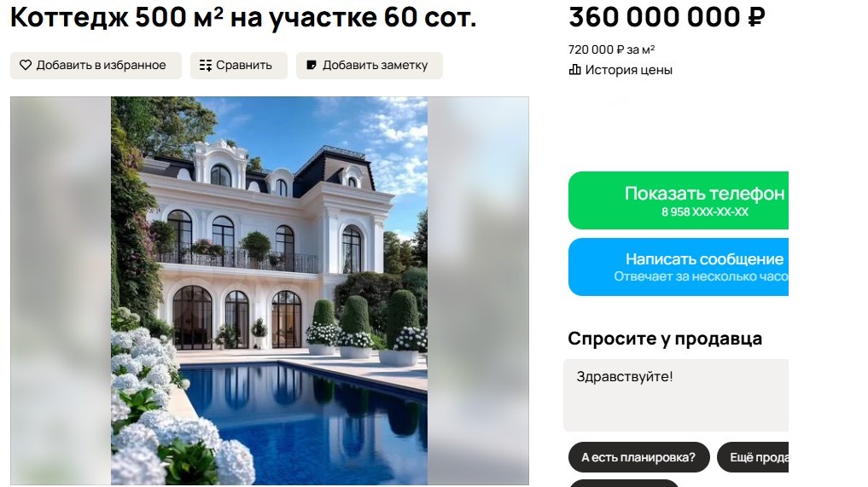Click the heart icon for favorites

(26, 66)
